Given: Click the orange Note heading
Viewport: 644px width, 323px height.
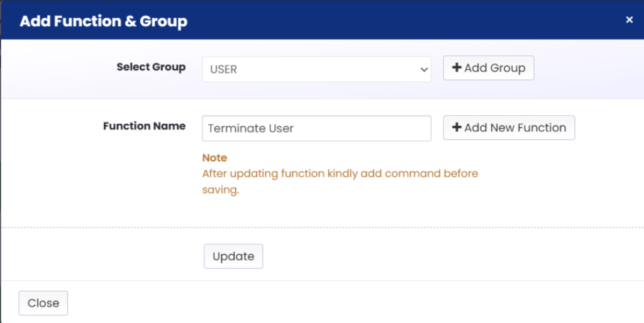Looking at the screenshot, I should tap(214, 158).
